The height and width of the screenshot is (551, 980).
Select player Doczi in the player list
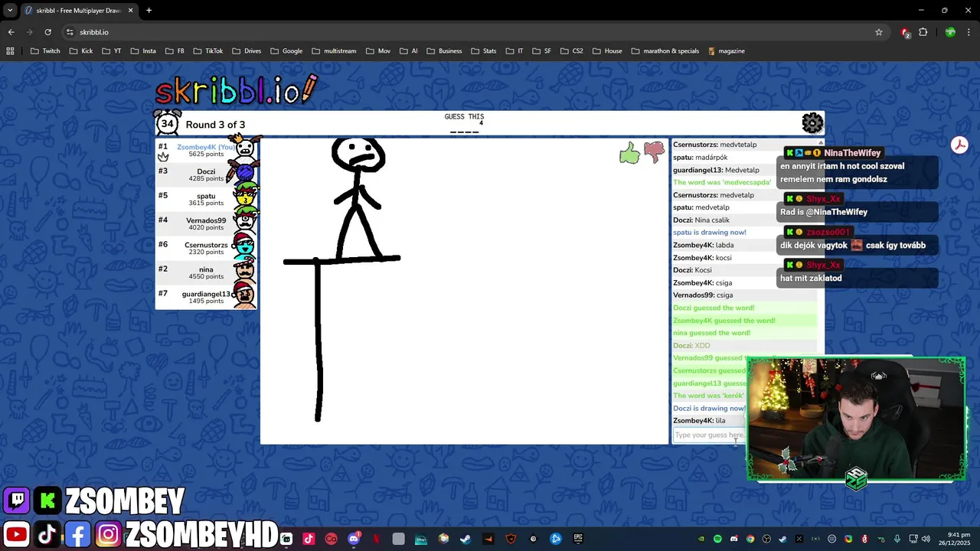coord(207,174)
